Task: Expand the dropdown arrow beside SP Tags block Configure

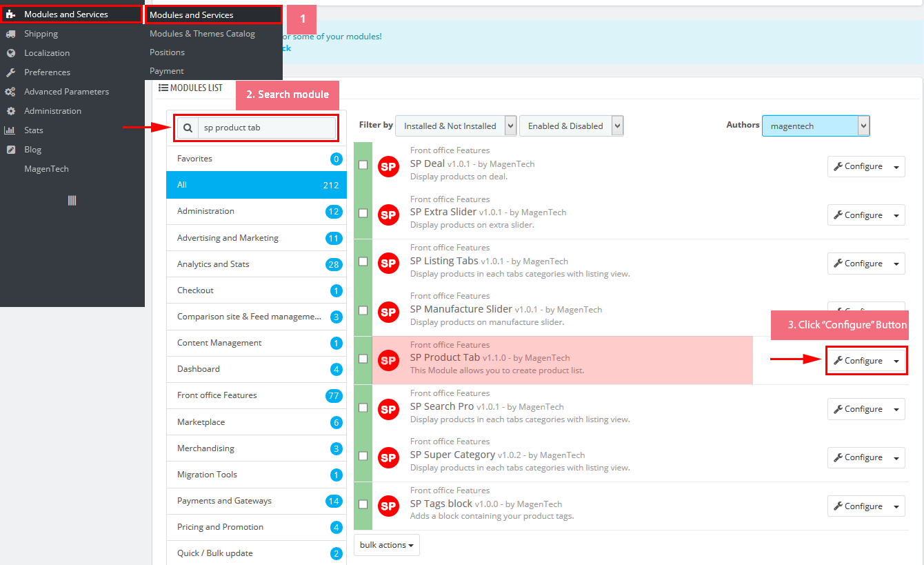Action: click(x=896, y=506)
